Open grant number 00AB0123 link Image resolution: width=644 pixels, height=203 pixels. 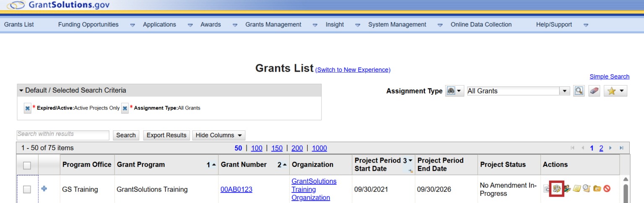coord(236,190)
